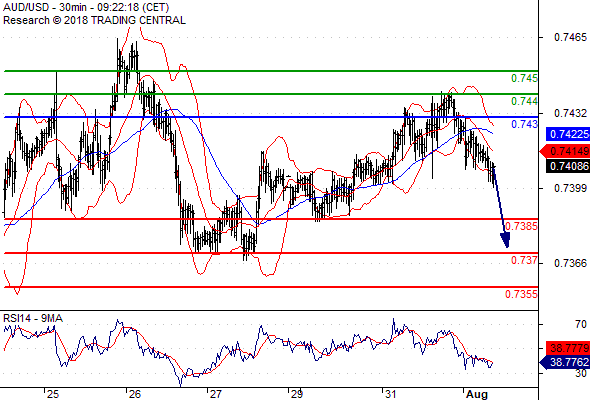The image size is (590, 400).
Task: Select the red 0.737 support label
Action: click(x=525, y=260)
